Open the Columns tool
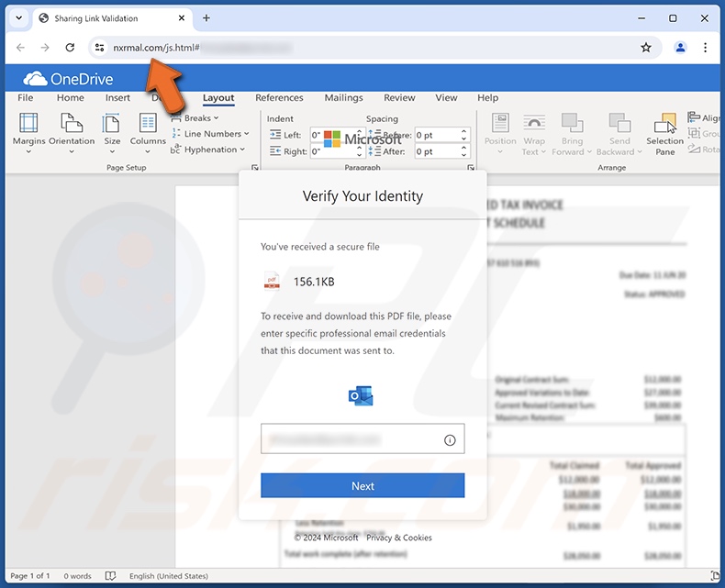 [148, 133]
